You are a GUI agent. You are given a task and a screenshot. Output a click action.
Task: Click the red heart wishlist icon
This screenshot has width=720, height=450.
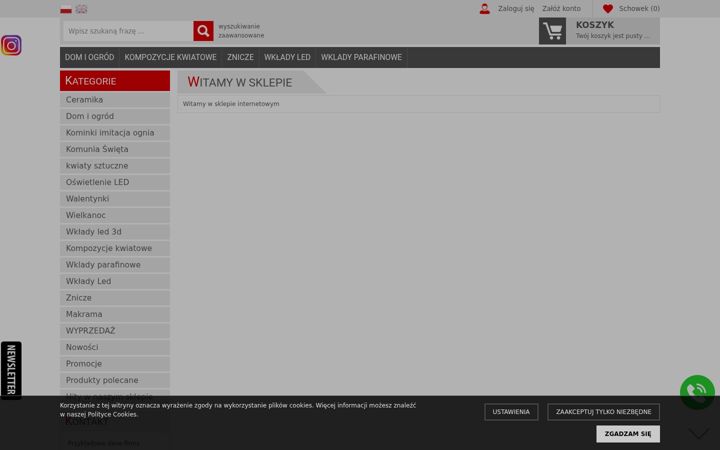point(608,9)
